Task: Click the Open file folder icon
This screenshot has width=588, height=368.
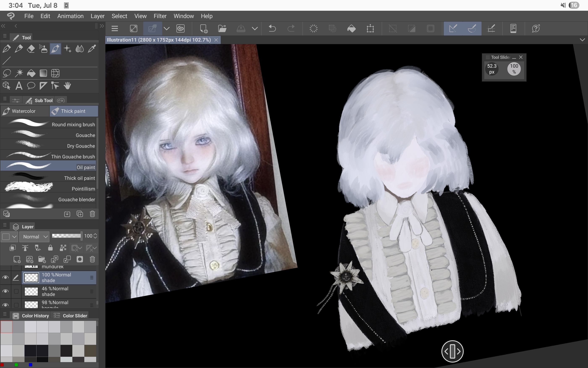Action: pyautogui.click(x=222, y=29)
